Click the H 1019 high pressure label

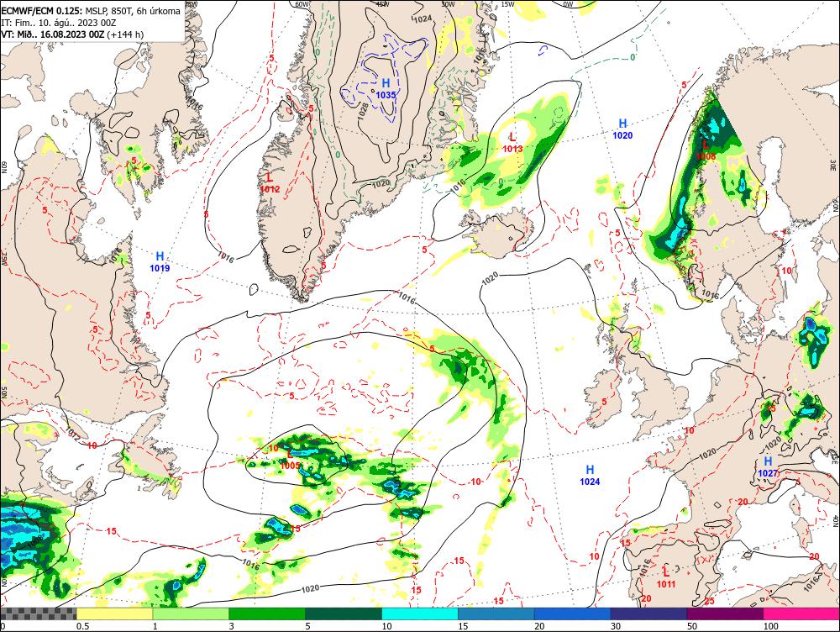[160, 262]
